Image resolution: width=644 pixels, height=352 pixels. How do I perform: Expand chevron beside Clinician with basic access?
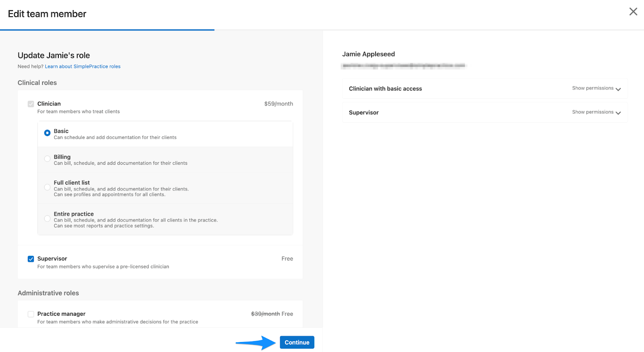point(618,89)
